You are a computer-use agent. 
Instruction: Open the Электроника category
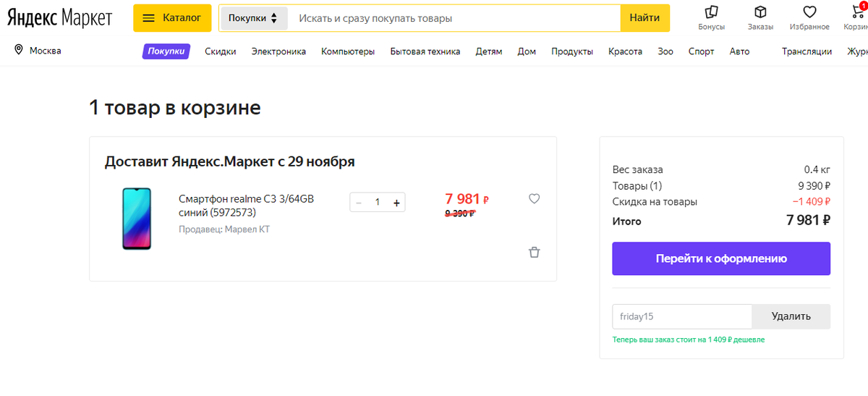tap(278, 51)
